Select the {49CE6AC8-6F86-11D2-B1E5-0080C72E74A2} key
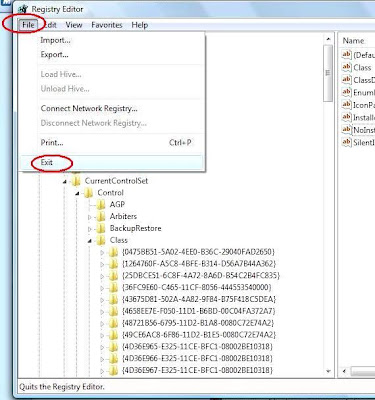 [199, 335]
